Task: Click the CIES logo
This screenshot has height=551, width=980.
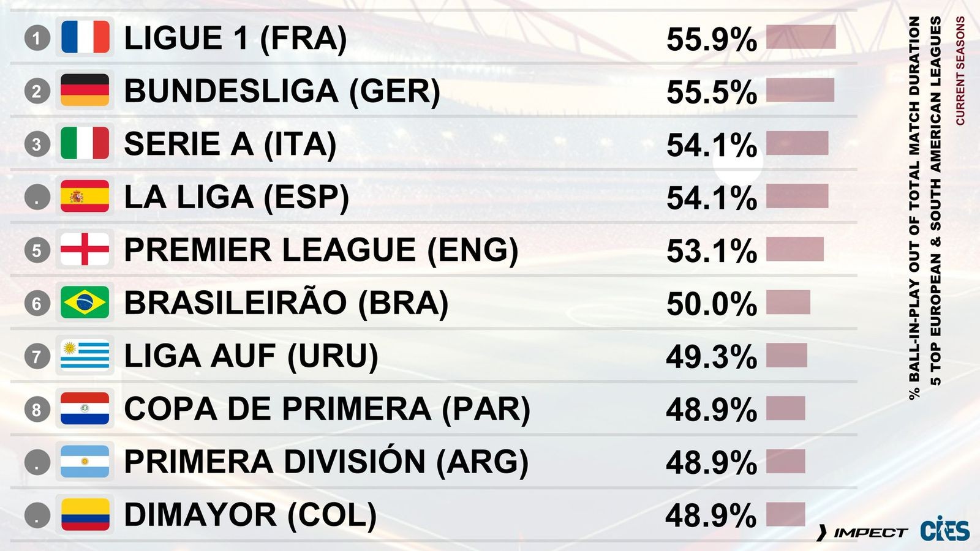Action: 944,531
